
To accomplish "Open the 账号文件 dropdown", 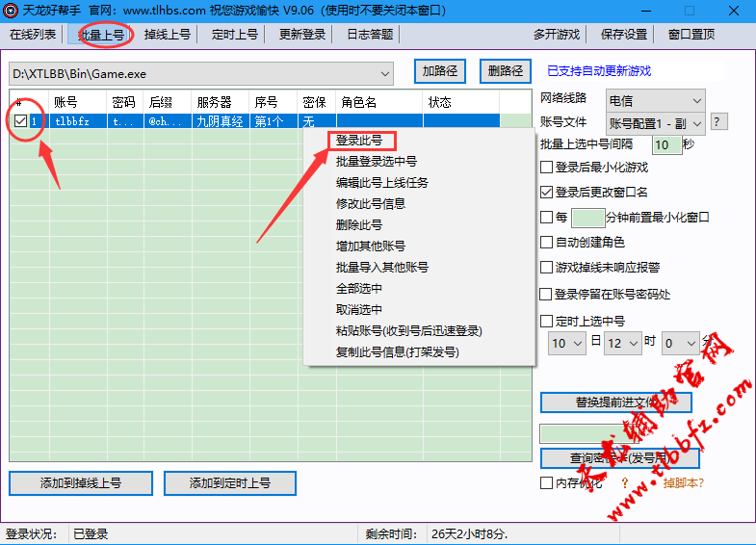I will [x=696, y=122].
